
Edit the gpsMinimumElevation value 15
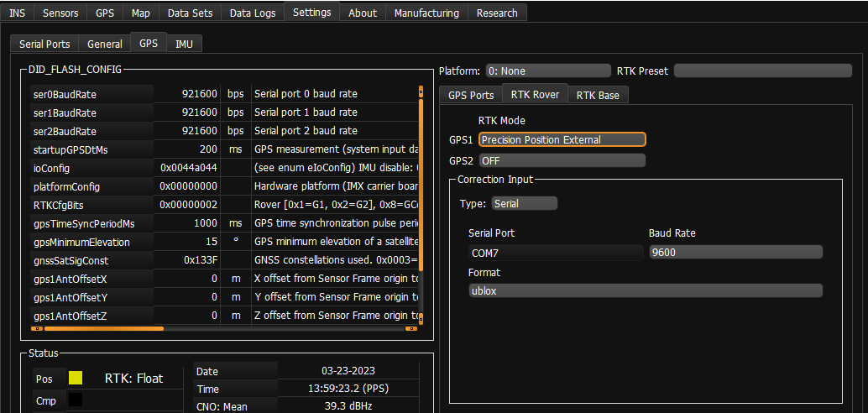pyautogui.click(x=186, y=242)
